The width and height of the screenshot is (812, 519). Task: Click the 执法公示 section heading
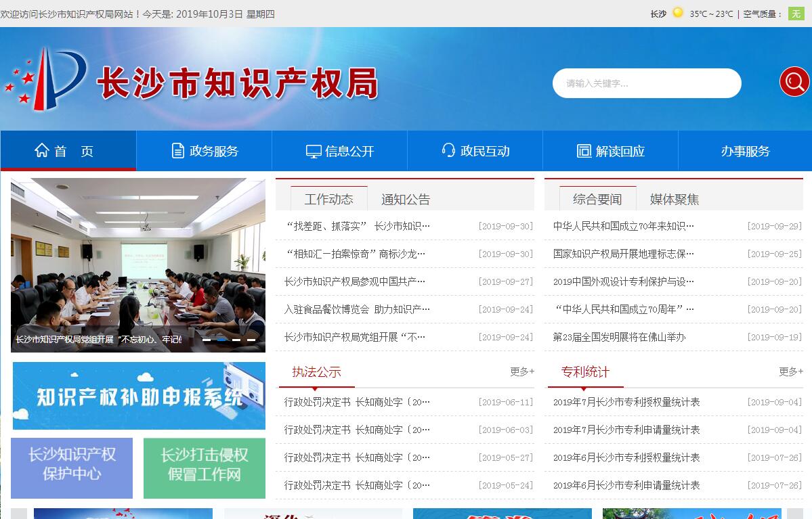[316, 371]
